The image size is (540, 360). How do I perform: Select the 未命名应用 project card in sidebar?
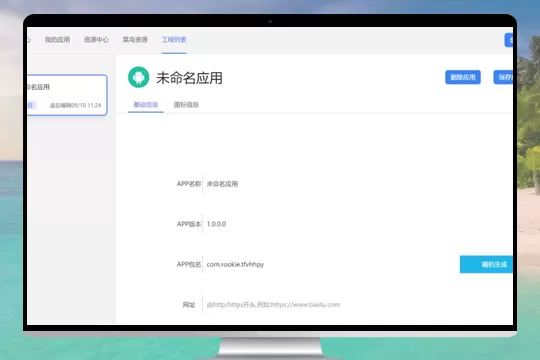click(67, 95)
